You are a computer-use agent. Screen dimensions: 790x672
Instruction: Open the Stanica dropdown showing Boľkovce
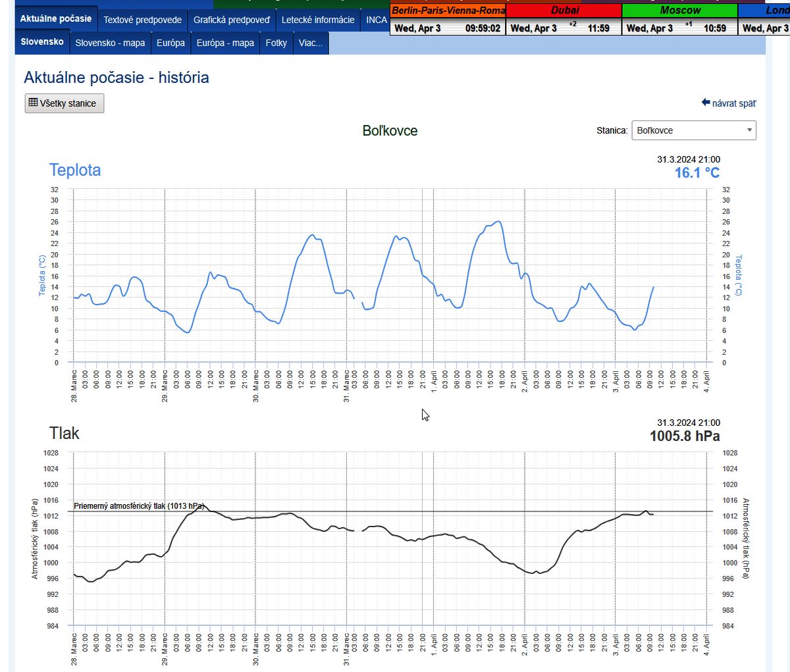[x=693, y=130]
